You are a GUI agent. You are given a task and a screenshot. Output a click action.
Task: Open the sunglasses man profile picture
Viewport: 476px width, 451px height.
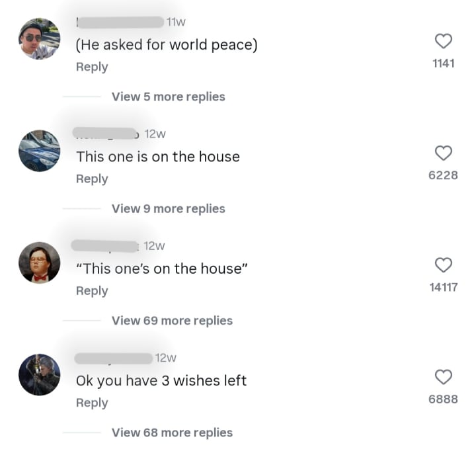coord(40,39)
